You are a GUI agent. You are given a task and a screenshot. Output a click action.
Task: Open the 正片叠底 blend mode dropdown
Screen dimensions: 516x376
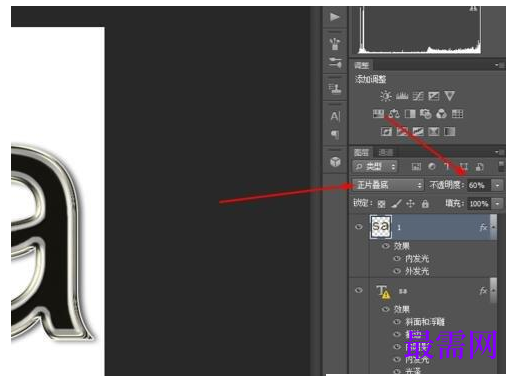point(388,185)
